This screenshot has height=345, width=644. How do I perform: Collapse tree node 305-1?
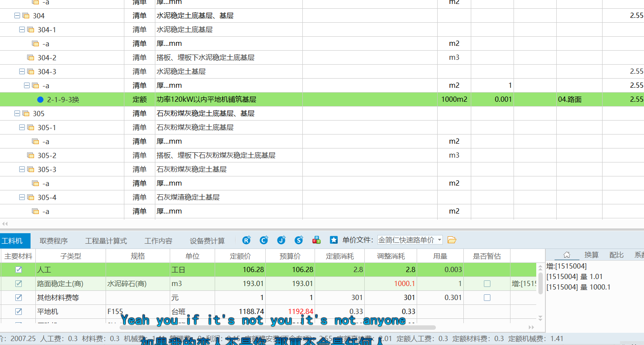click(22, 128)
